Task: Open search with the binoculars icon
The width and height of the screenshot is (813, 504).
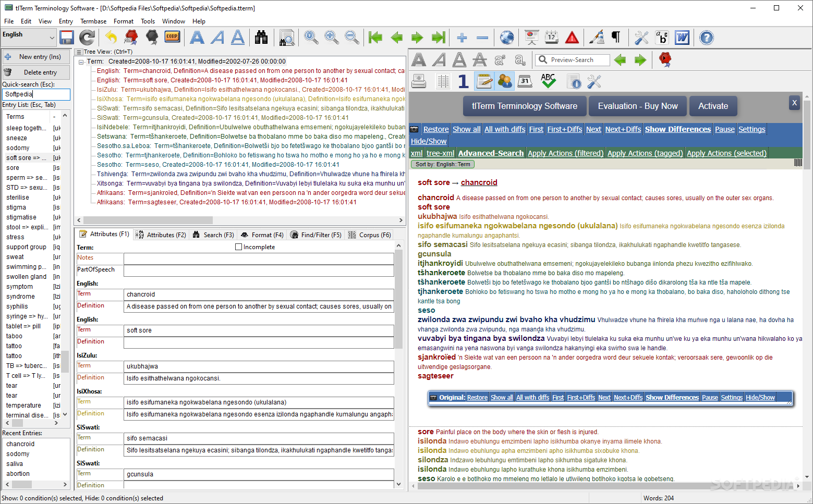Action: point(261,38)
